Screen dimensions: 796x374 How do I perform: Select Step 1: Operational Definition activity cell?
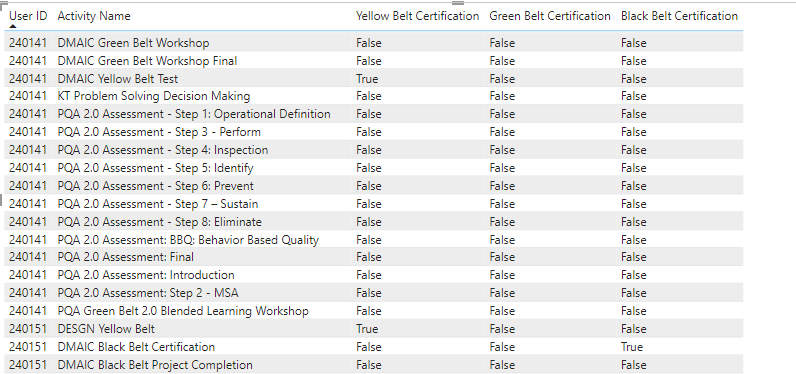coord(194,114)
